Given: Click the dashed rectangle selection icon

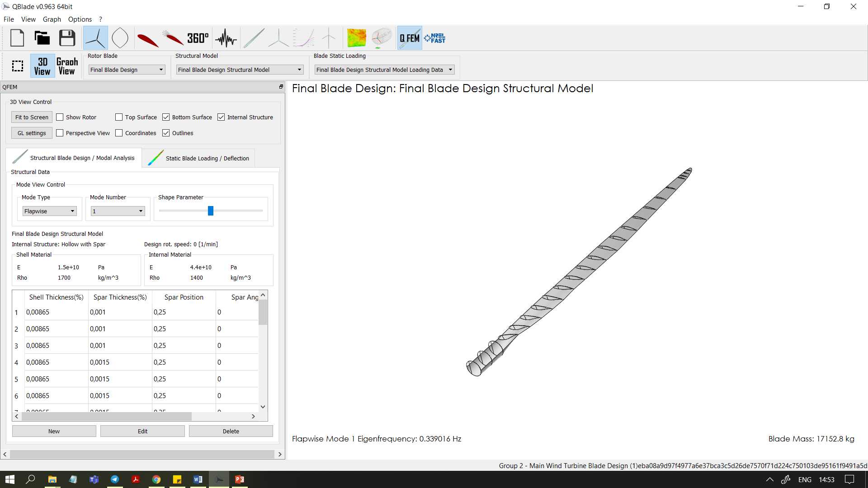Looking at the screenshot, I should tap(18, 66).
